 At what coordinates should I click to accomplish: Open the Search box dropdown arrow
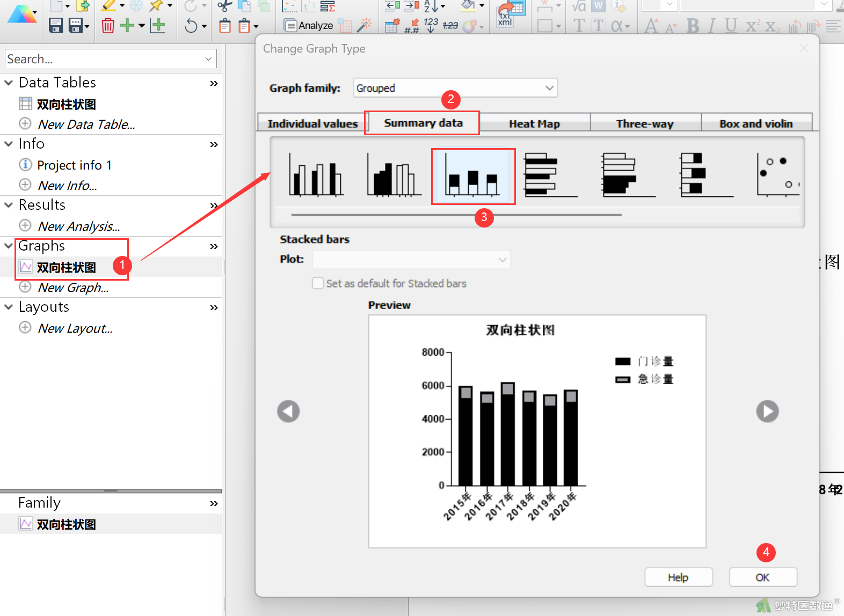tap(208, 59)
